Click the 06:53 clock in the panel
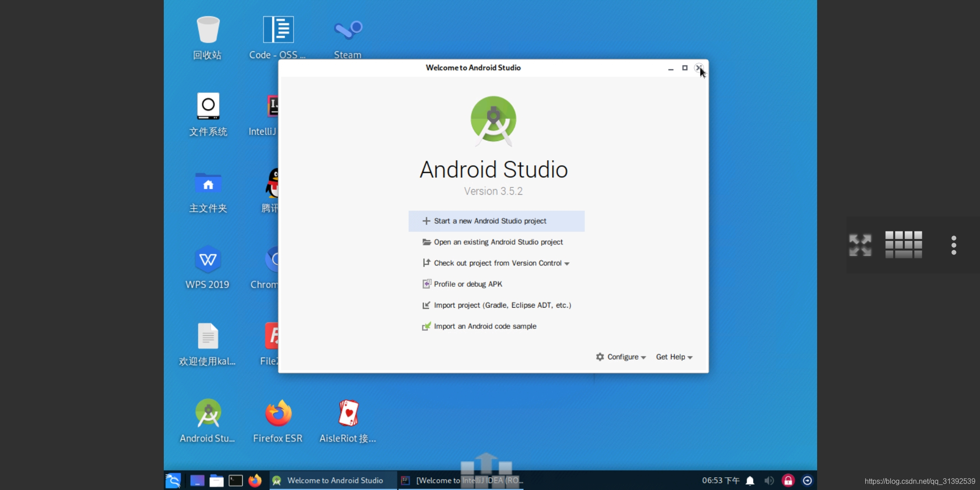Image resolution: width=980 pixels, height=490 pixels. (x=720, y=480)
